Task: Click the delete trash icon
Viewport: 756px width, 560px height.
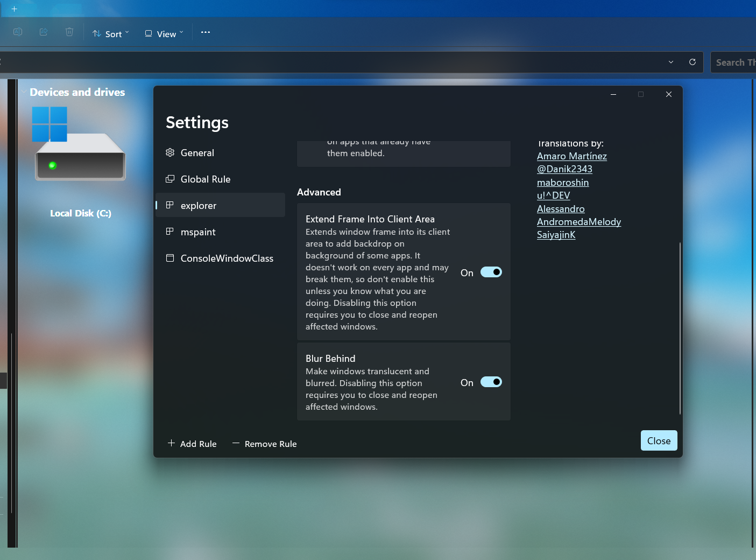Action: point(69,32)
